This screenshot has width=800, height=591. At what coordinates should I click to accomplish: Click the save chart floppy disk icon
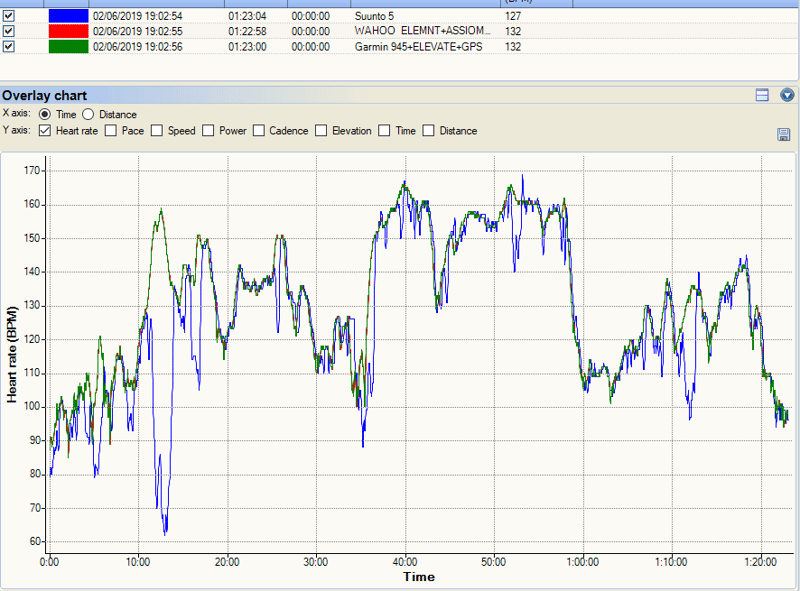783,135
